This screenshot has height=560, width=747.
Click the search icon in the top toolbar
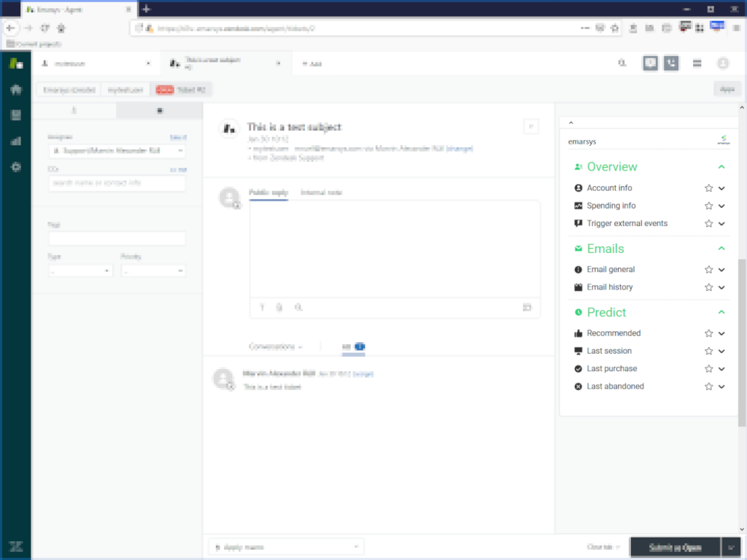(622, 63)
